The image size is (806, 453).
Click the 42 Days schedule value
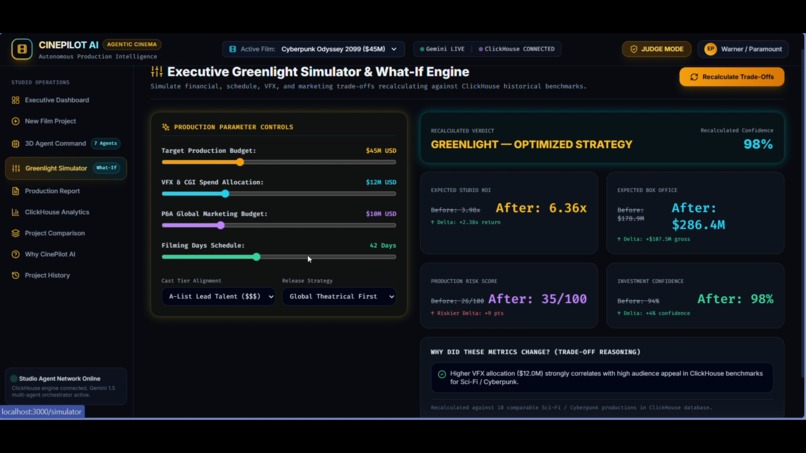coord(383,246)
